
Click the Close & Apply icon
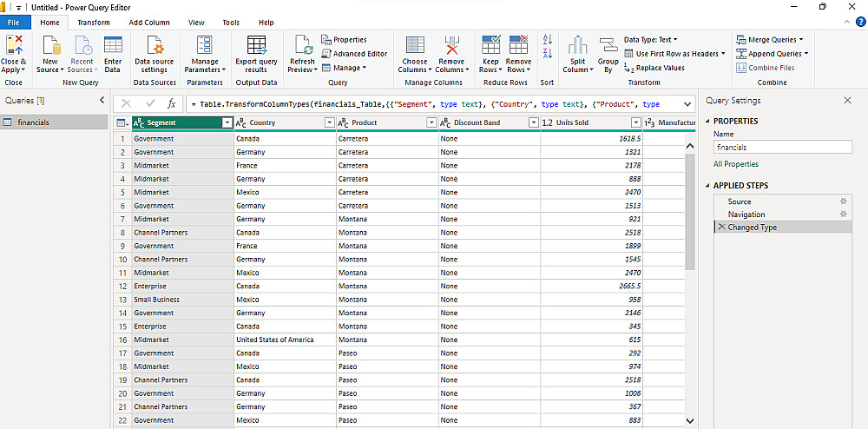pos(14,46)
